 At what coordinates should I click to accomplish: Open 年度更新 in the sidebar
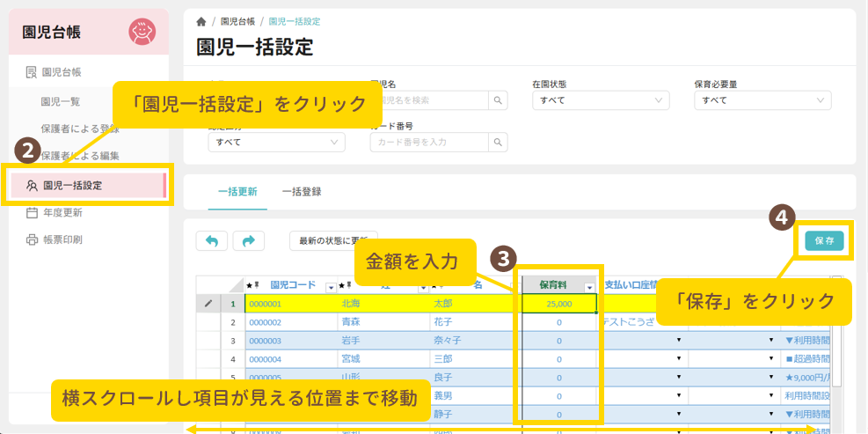coord(62,212)
